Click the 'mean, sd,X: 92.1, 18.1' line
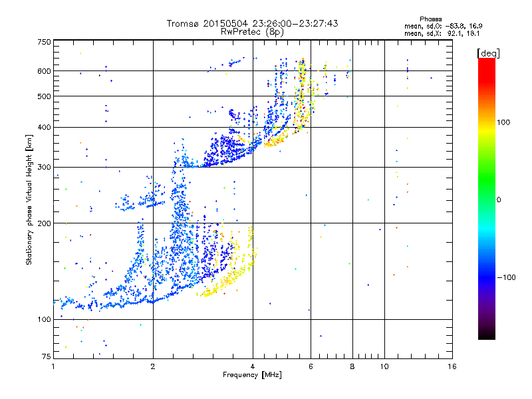 pos(442,33)
